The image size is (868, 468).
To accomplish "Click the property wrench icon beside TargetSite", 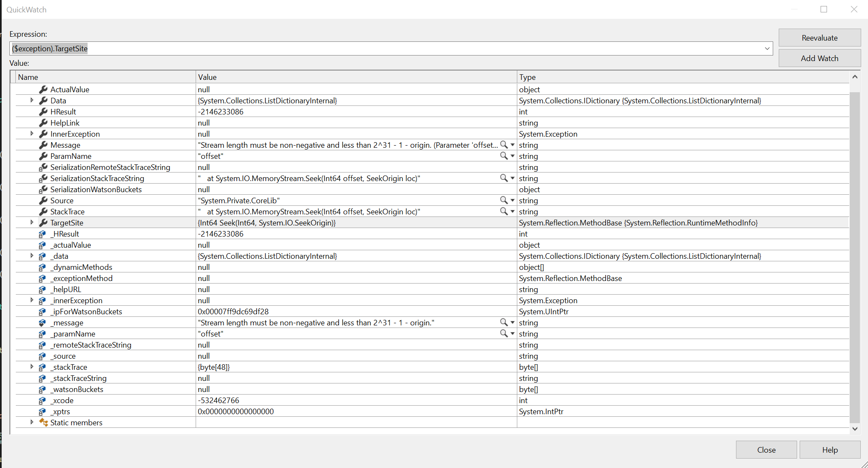I will pos(43,222).
